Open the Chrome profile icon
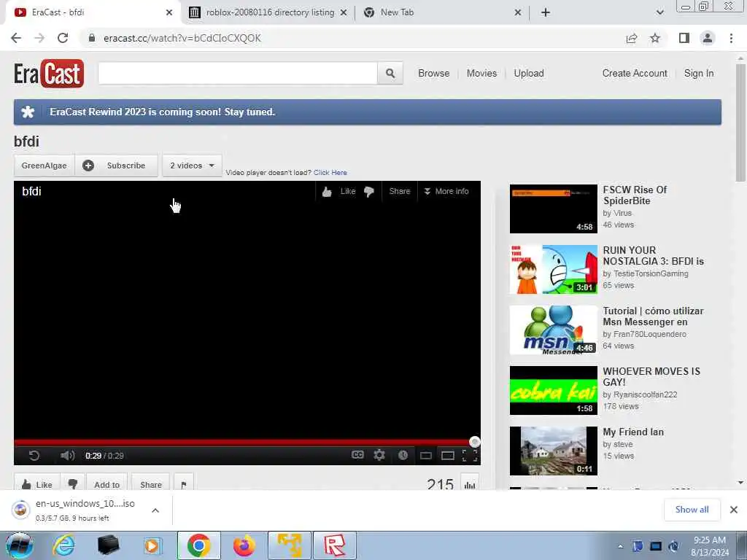 pos(708,38)
